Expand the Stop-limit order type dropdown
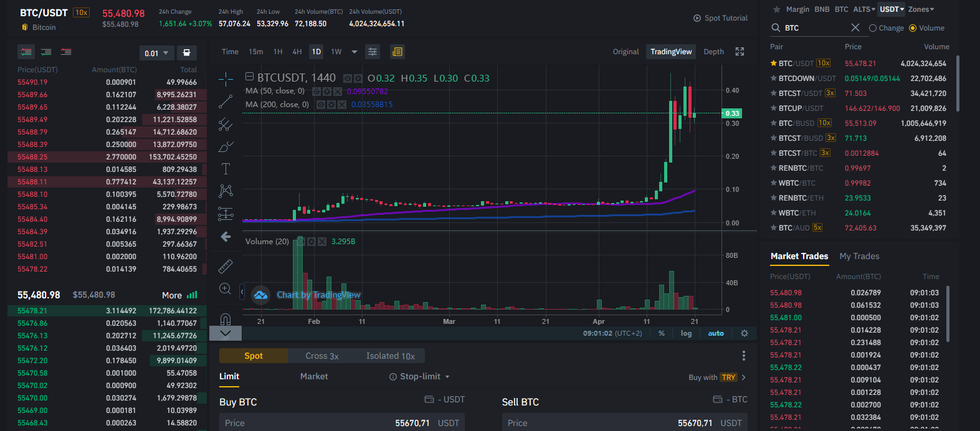Screen dimensions: 980x431 coord(419,376)
